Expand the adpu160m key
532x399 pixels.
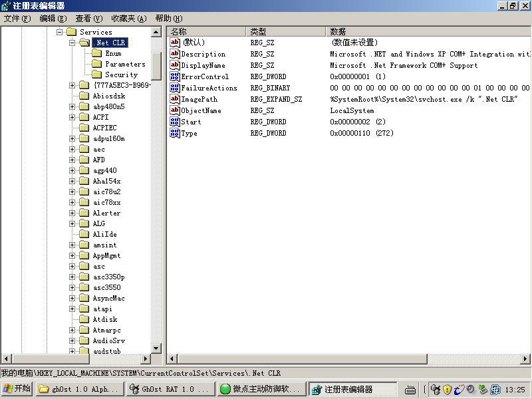point(72,138)
